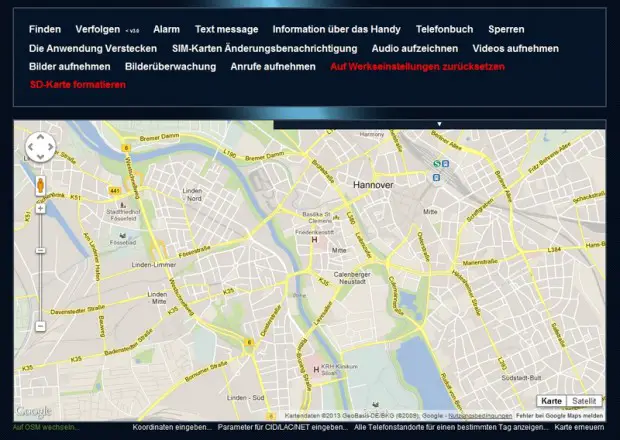Screen dimensions: 620x440
Task: Click Auf OSM wechseln link
Action: click(x=46, y=427)
